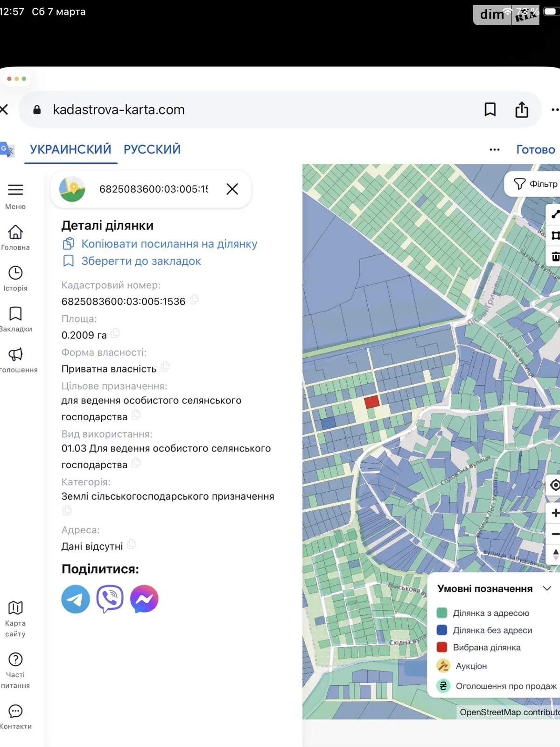Open the Меню hamburger sidebar item
560x747 pixels.
click(15, 195)
